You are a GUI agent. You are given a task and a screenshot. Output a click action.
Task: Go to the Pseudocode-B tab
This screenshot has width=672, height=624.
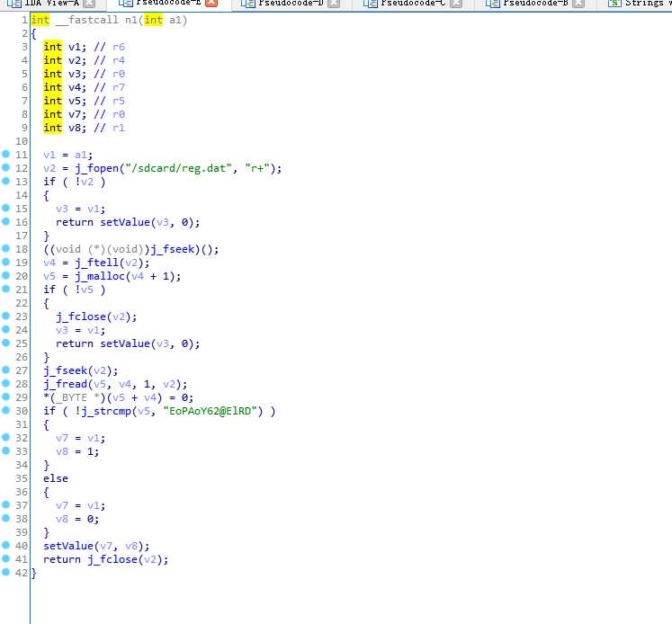(x=531, y=4)
